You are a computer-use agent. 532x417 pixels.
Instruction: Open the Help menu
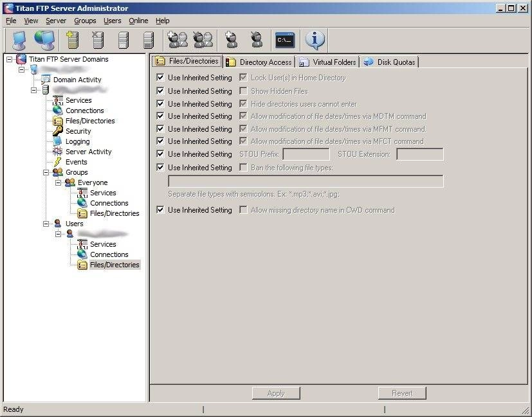[163, 21]
